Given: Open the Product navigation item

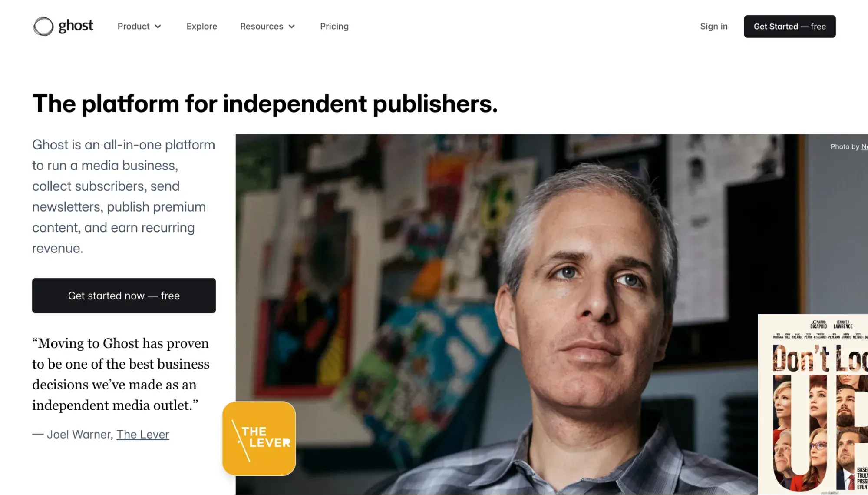Looking at the screenshot, I should pos(139,26).
